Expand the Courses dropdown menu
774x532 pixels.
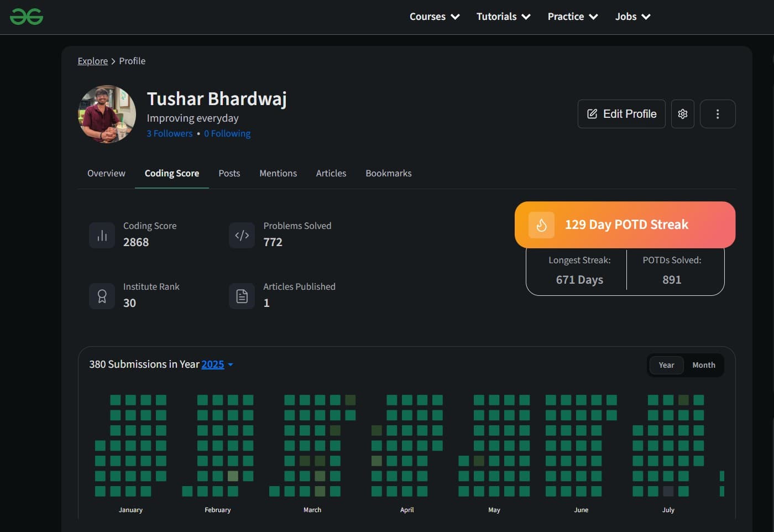pyautogui.click(x=435, y=17)
